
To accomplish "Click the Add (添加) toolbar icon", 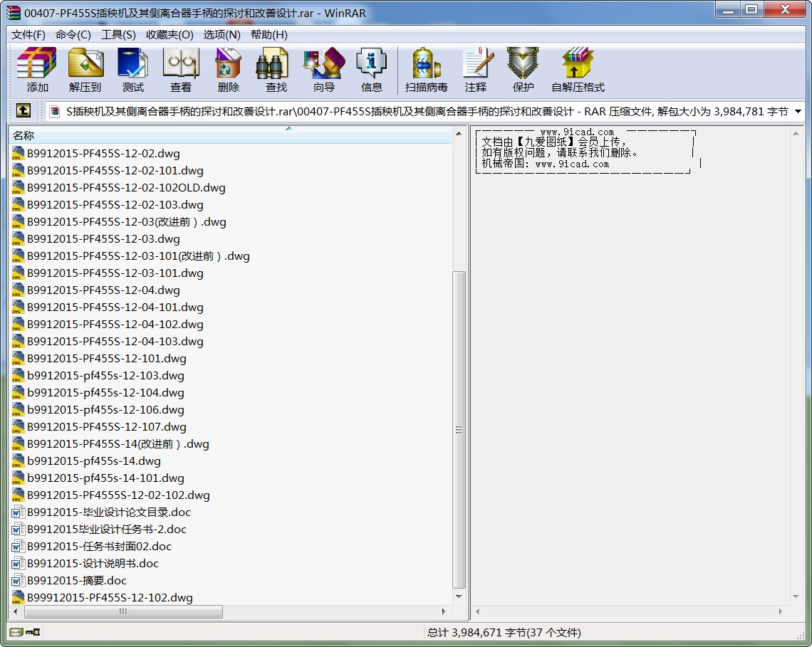I will (x=37, y=70).
